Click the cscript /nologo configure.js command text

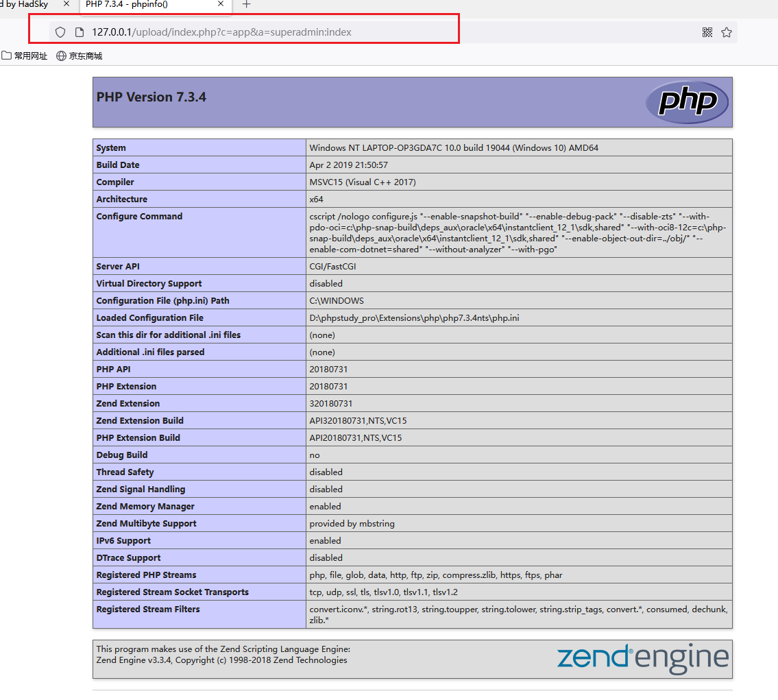[518, 232]
